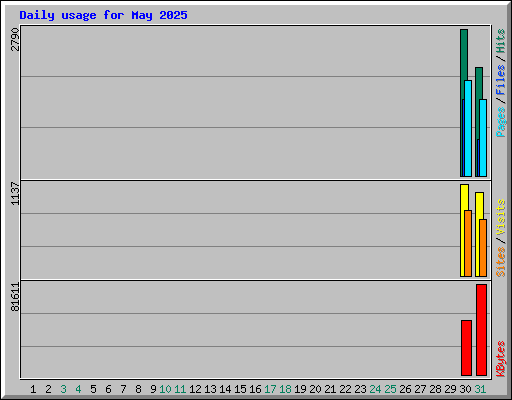The image size is (512, 400).
Task: Click the cyan Pages bar for day 31
Action: pos(483,138)
